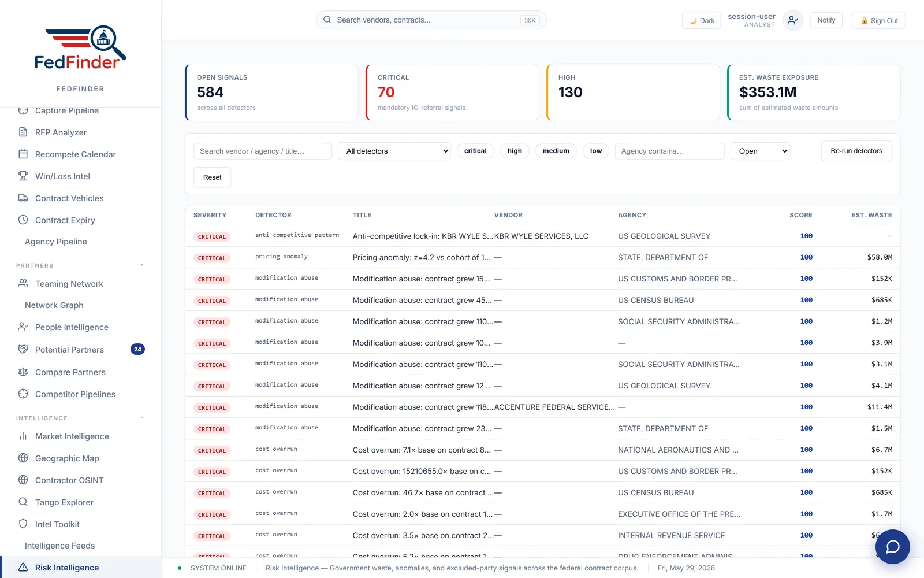Open Risk Intelligence menu item
This screenshot has height=578, width=924.
[81, 567]
